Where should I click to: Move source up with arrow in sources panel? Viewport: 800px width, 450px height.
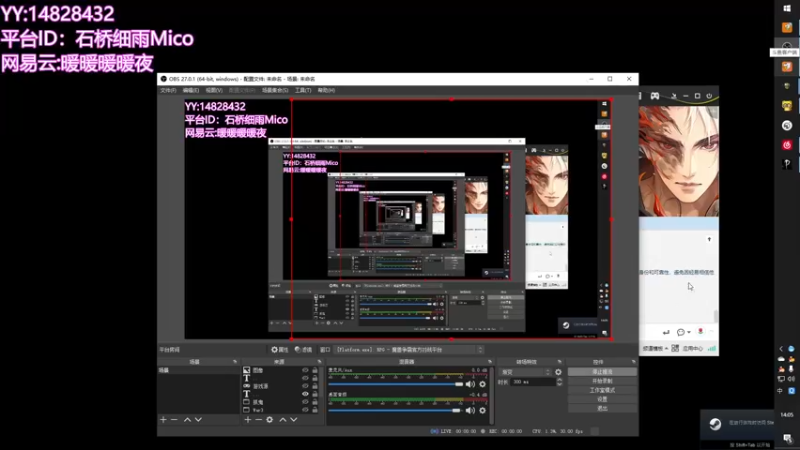pyautogui.click(x=283, y=419)
